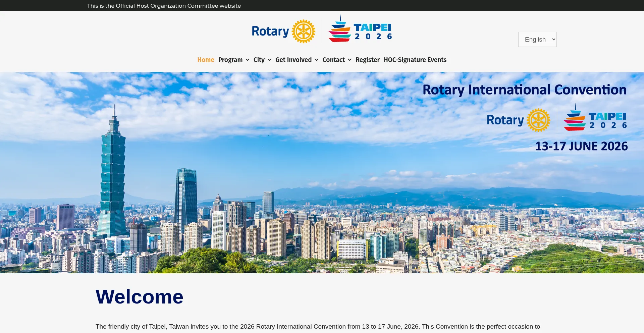644x333 pixels.
Task: Go to the Home menu item
Action: point(206,60)
